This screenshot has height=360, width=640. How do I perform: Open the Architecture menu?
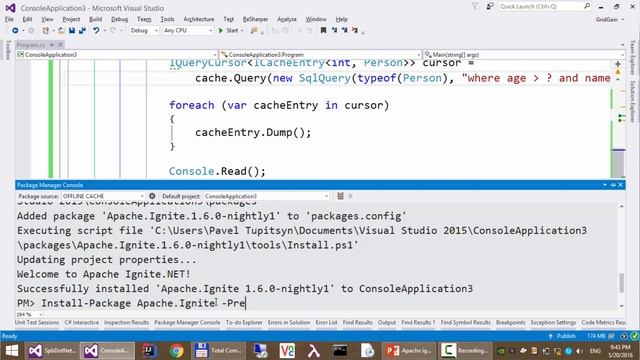click(199, 19)
